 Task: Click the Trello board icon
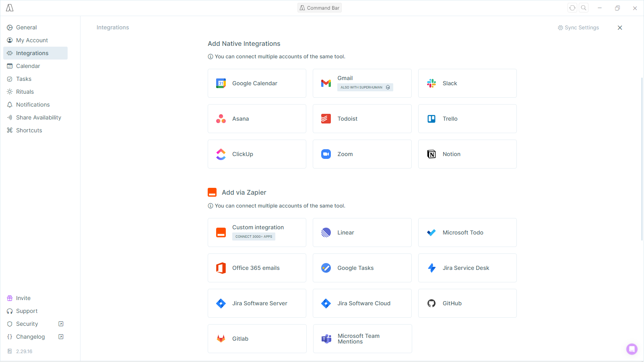431,119
